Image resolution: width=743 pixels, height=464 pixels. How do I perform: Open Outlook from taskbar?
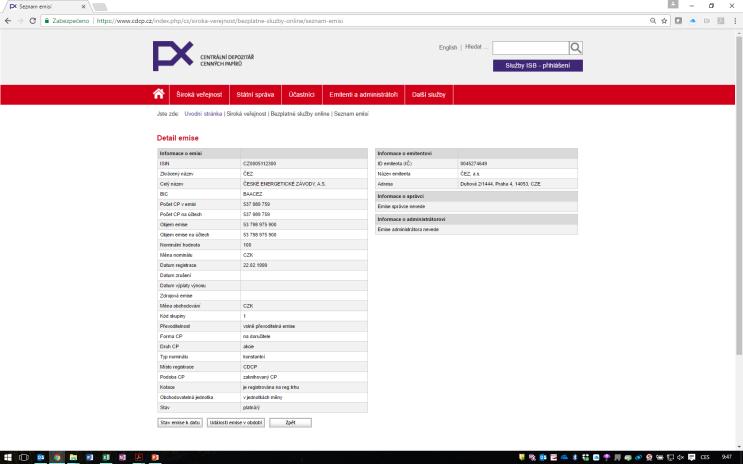(41, 457)
